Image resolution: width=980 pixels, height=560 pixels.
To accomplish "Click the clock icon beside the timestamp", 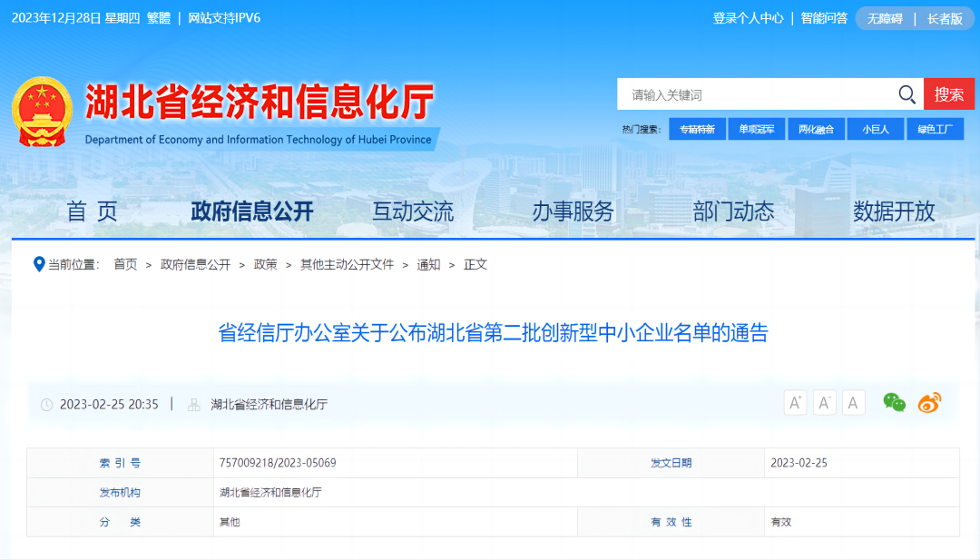I will tap(47, 405).
